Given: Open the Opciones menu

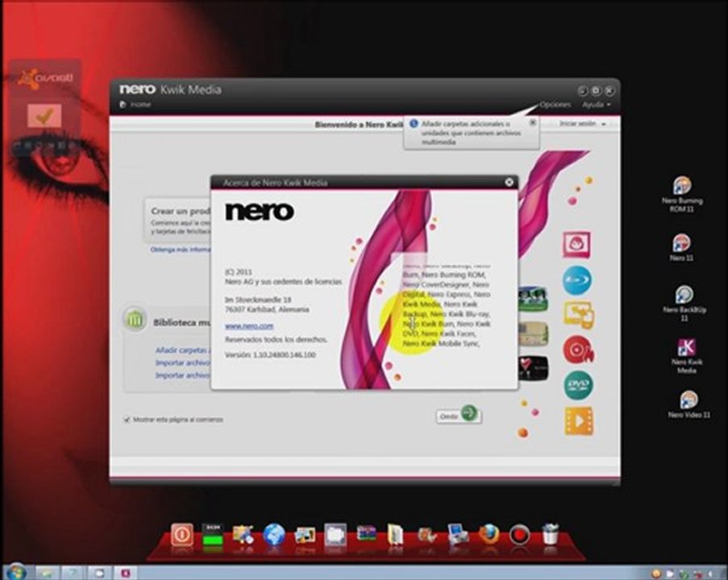Looking at the screenshot, I should [555, 105].
